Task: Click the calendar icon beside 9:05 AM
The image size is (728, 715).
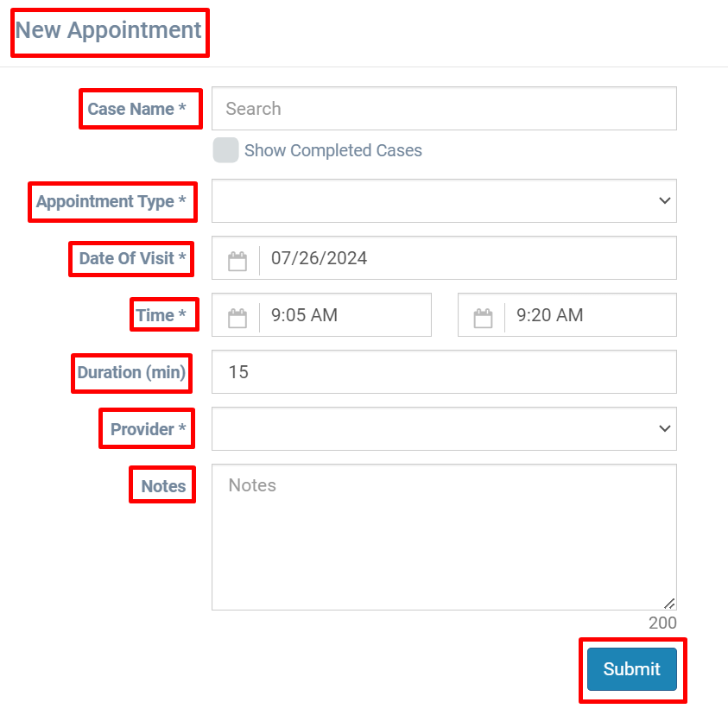Action: tap(237, 318)
